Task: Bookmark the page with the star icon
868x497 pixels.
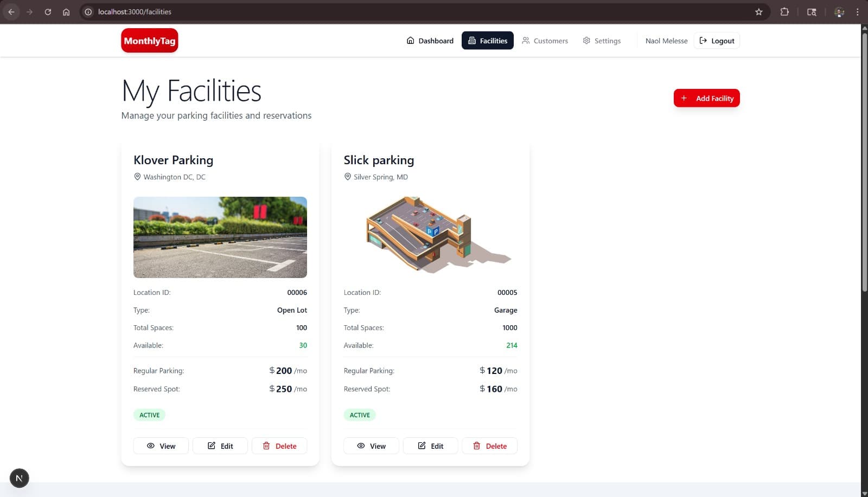Action: click(x=759, y=12)
